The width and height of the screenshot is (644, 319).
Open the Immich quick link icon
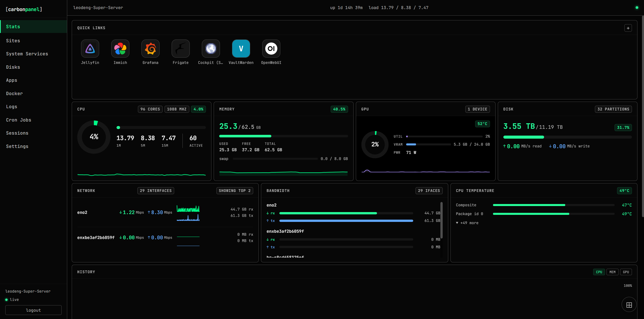click(x=120, y=49)
